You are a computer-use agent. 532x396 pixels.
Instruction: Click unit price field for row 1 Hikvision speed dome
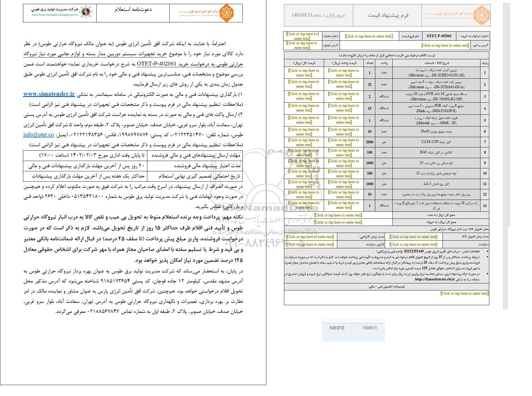343,73
